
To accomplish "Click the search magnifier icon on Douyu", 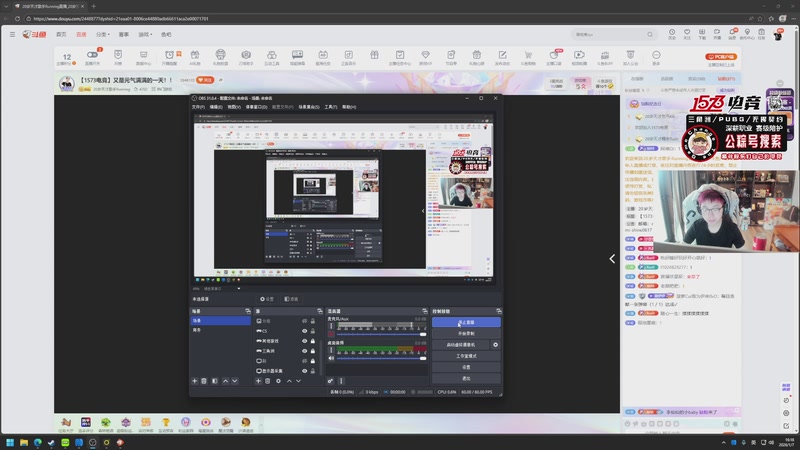I will point(650,35).
